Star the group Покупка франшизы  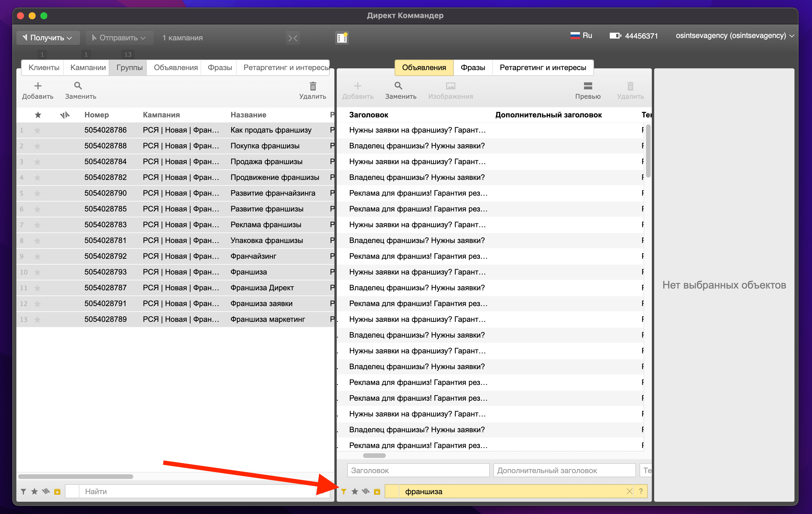[37, 146]
